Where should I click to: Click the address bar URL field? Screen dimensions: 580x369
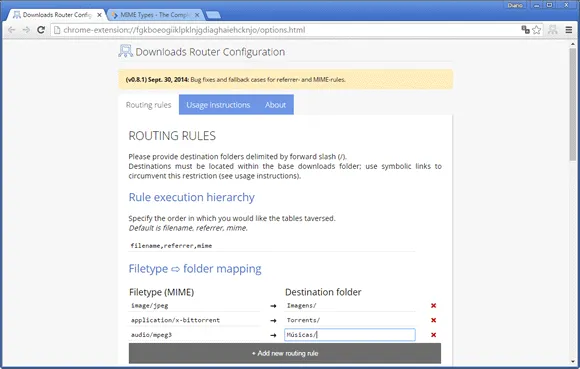click(x=289, y=30)
